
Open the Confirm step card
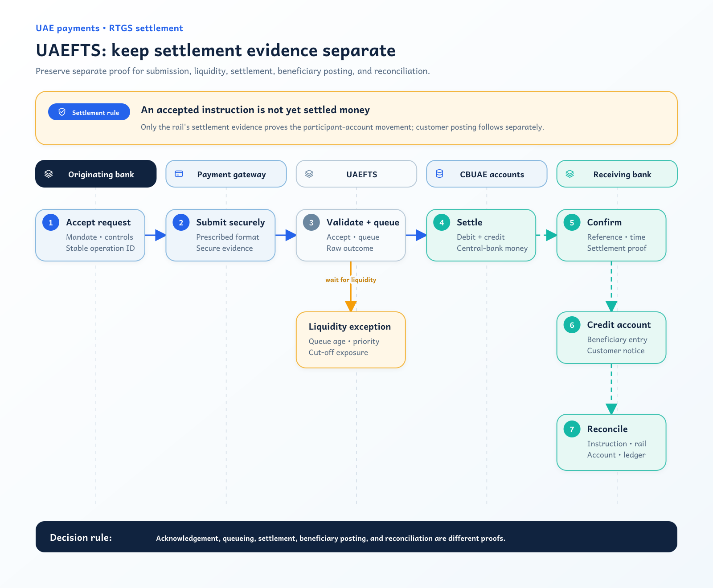[611, 235]
